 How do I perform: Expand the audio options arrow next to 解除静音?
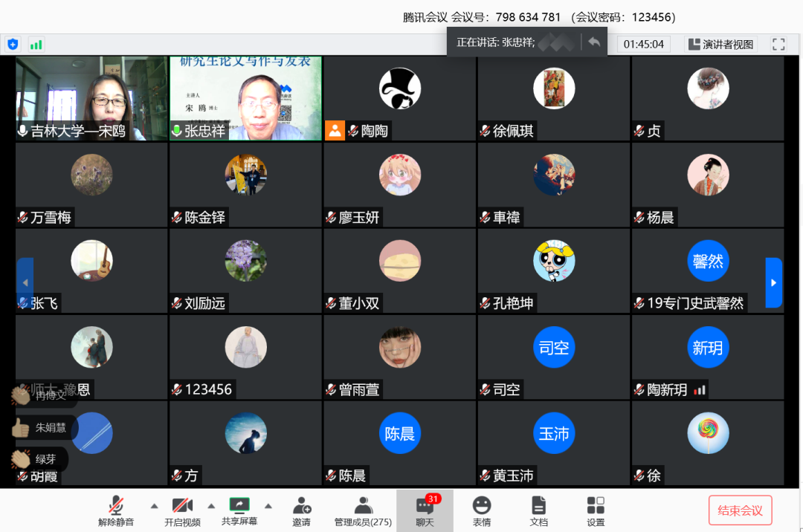[154, 506]
